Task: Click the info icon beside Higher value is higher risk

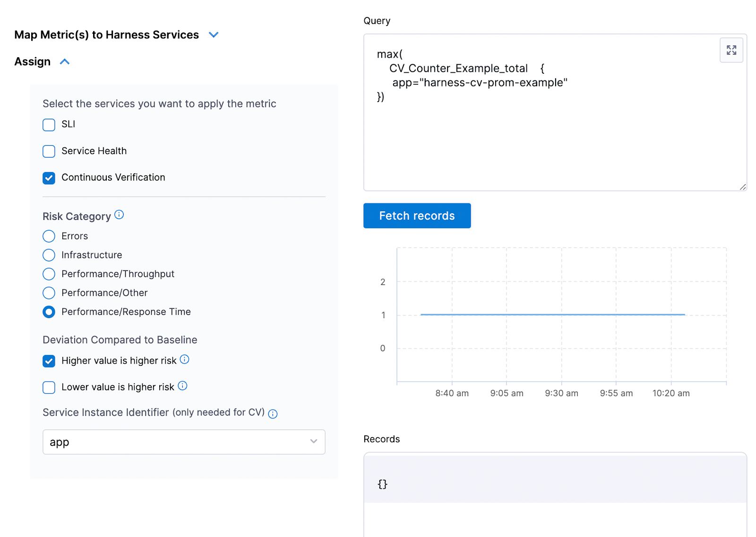Action: point(185,359)
